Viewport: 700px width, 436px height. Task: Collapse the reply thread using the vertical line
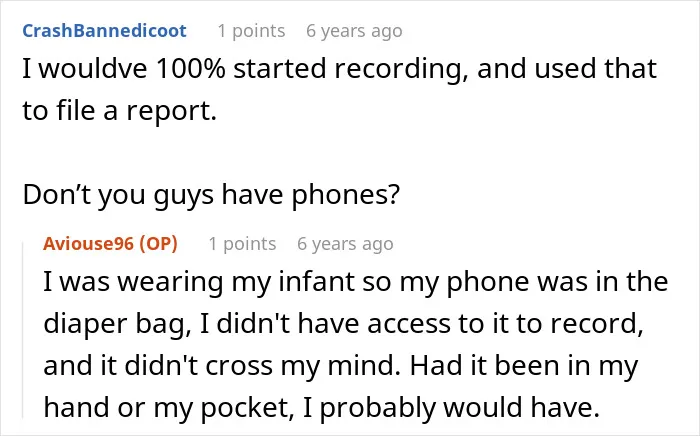tap(23, 329)
